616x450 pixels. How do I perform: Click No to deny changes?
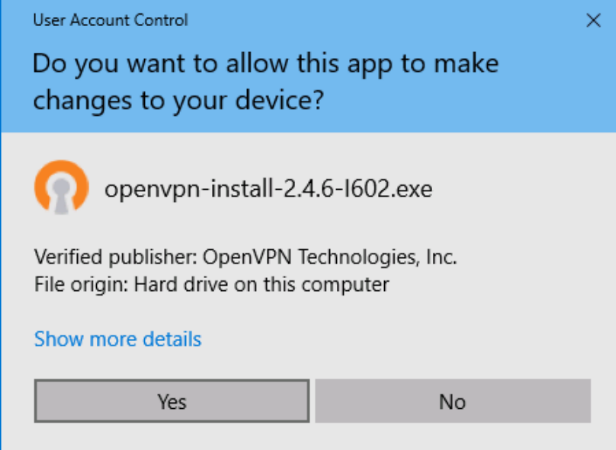tap(452, 402)
